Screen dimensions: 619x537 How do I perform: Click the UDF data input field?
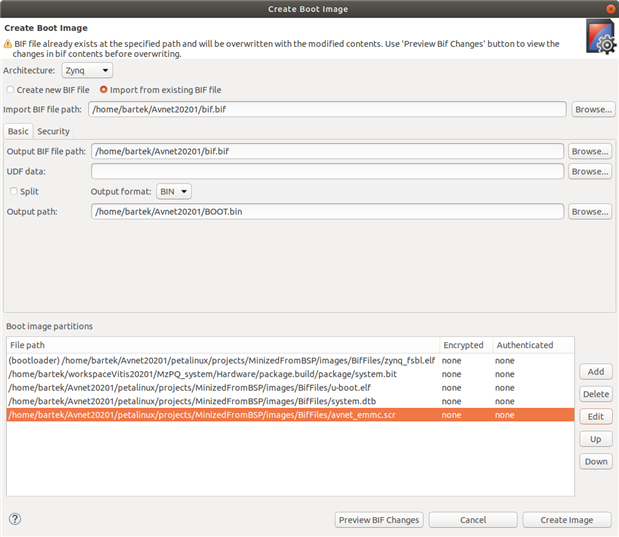coord(327,171)
